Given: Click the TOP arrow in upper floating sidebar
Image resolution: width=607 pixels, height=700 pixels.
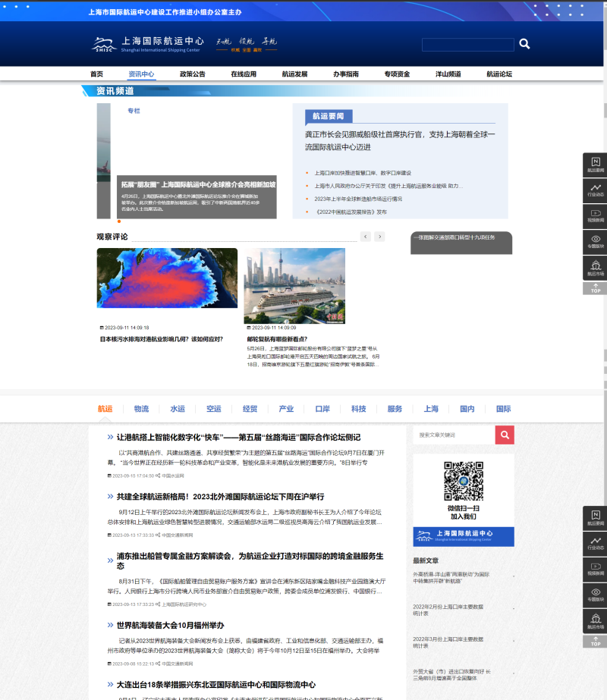Looking at the screenshot, I should 596,288.
